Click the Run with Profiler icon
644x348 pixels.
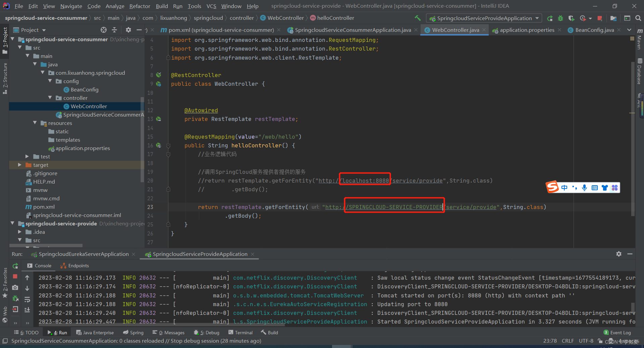click(x=583, y=18)
